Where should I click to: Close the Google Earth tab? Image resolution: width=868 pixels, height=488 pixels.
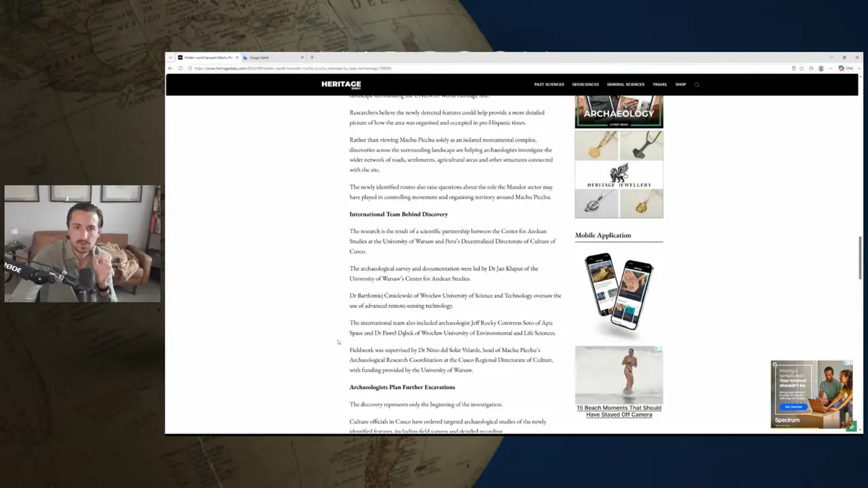click(x=302, y=58)
